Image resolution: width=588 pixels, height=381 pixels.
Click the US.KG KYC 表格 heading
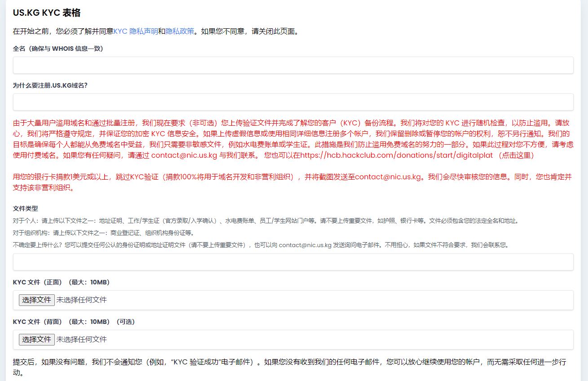pyautogui.click(x=47, y=13)
